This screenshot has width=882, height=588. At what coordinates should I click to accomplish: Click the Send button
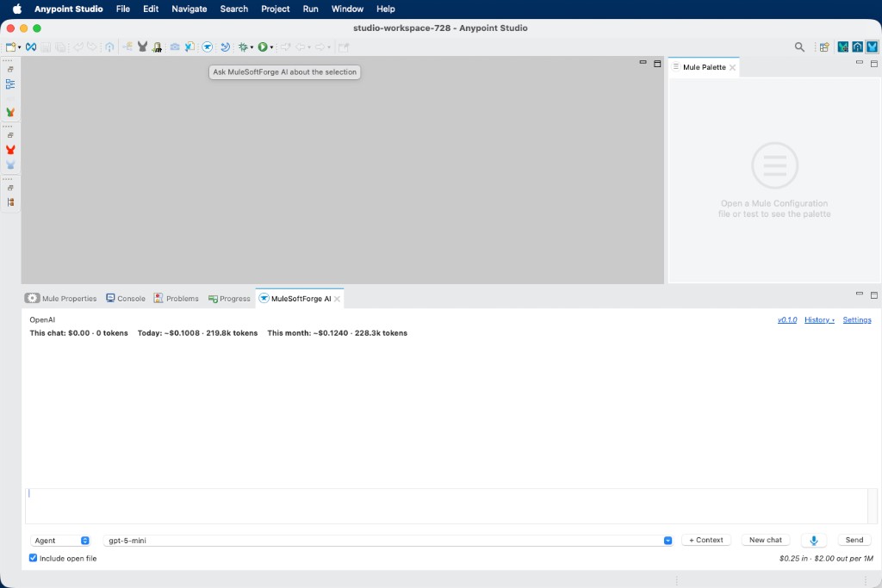854,540
